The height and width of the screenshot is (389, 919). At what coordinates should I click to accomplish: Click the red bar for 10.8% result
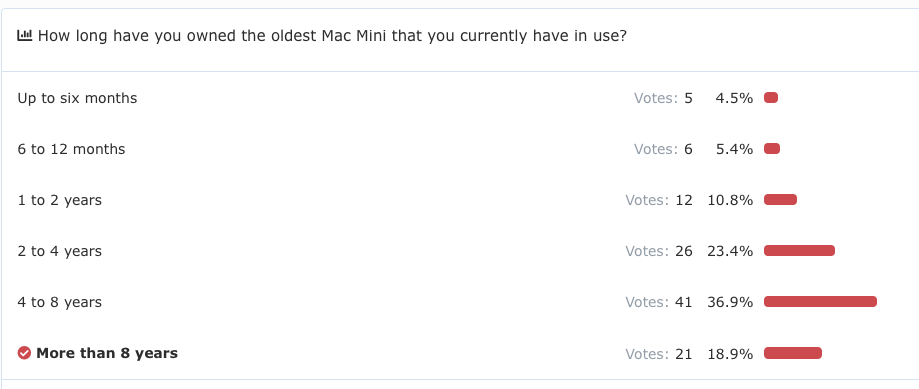(780, 200)
